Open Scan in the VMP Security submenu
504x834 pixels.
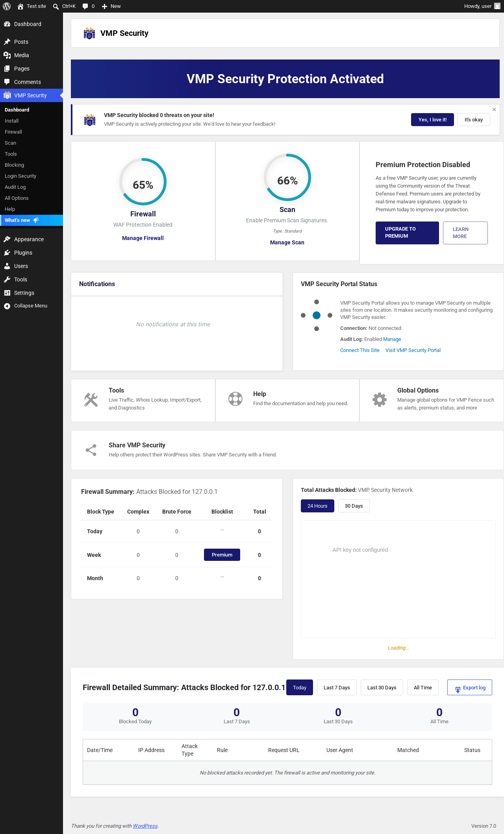(10, 143)
